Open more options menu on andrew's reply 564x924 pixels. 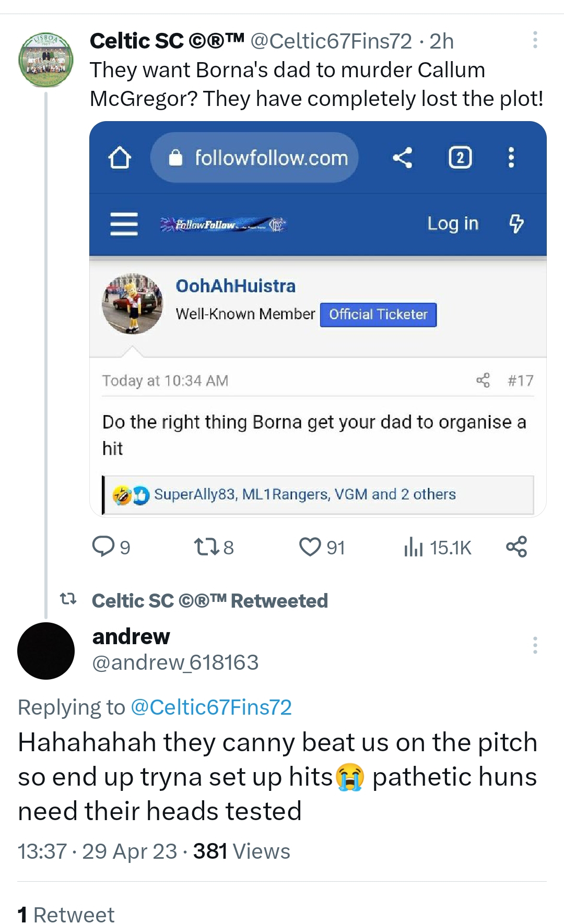click(535, 645)
